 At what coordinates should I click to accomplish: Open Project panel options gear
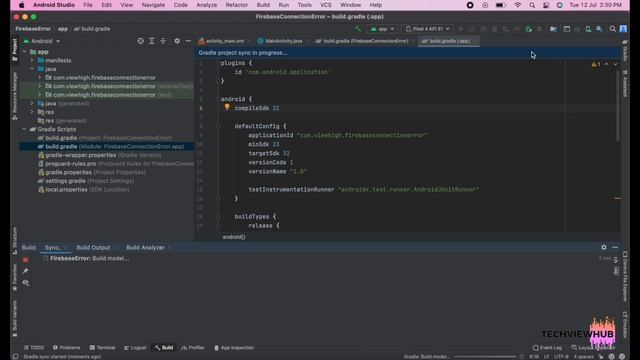[x=177, y=41]
